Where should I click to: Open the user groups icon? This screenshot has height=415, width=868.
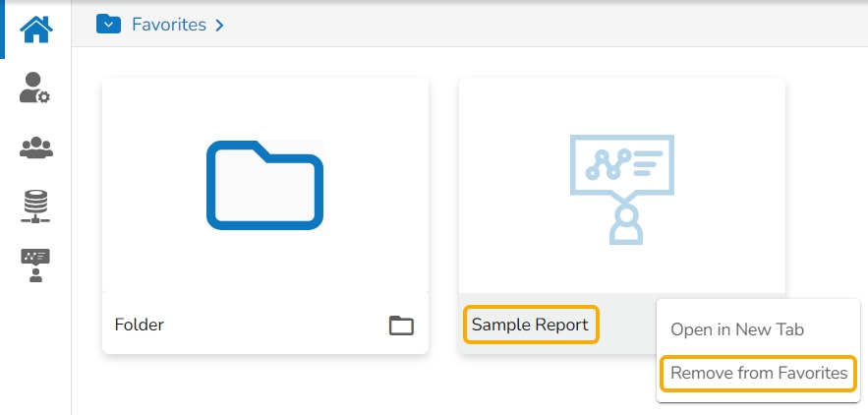35,148
